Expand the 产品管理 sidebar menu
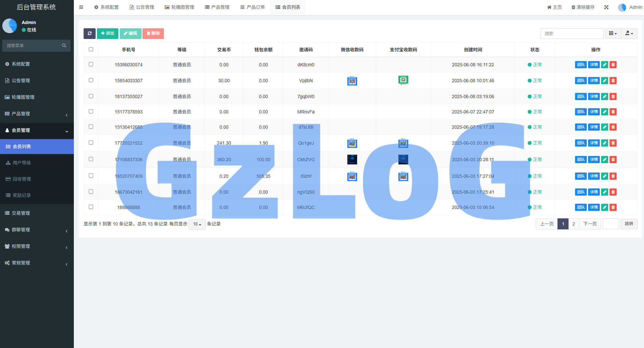This screenshot has width=644, height=348. pos(36,114)
